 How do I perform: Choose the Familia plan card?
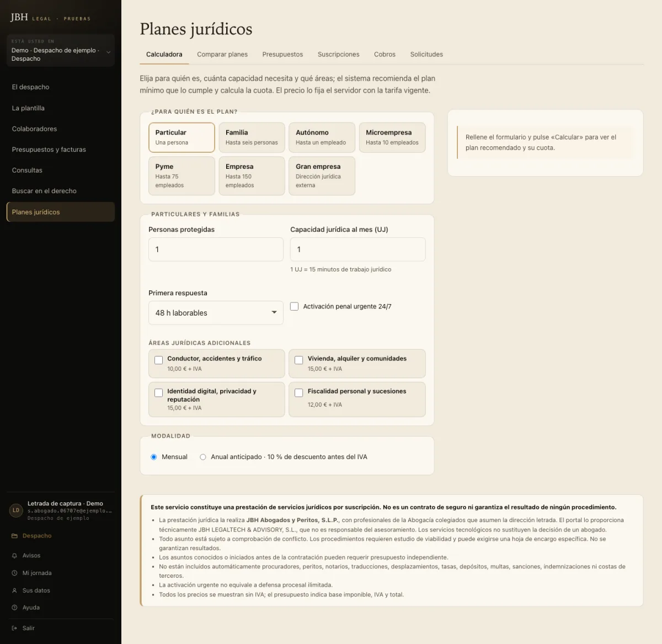click(252, 137)
